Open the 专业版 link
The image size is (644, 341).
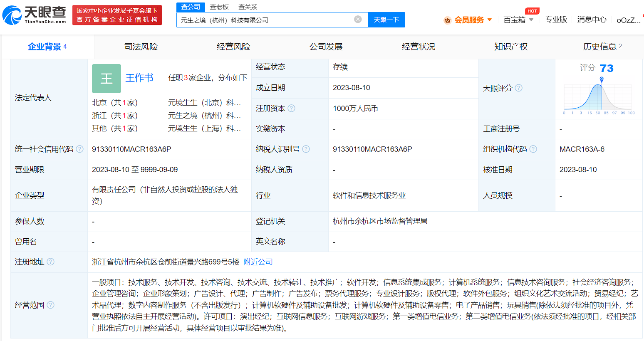(556, 20)
